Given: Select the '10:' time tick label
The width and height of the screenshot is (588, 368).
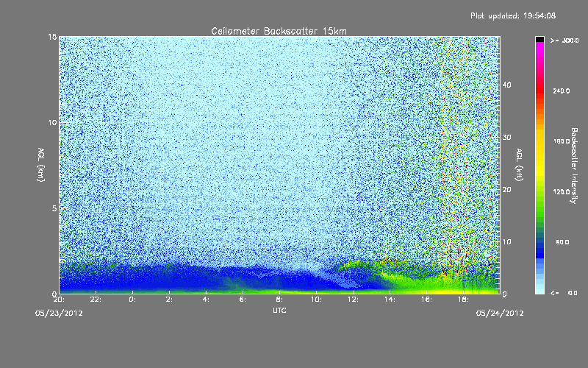Looking at the screenshot, I should pos(316,300).
